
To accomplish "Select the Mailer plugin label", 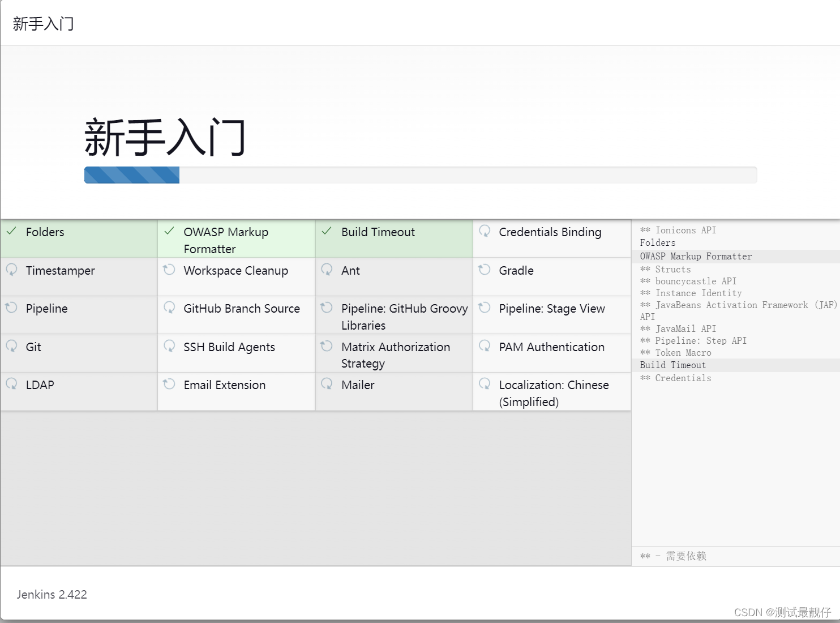I will 358,385.
